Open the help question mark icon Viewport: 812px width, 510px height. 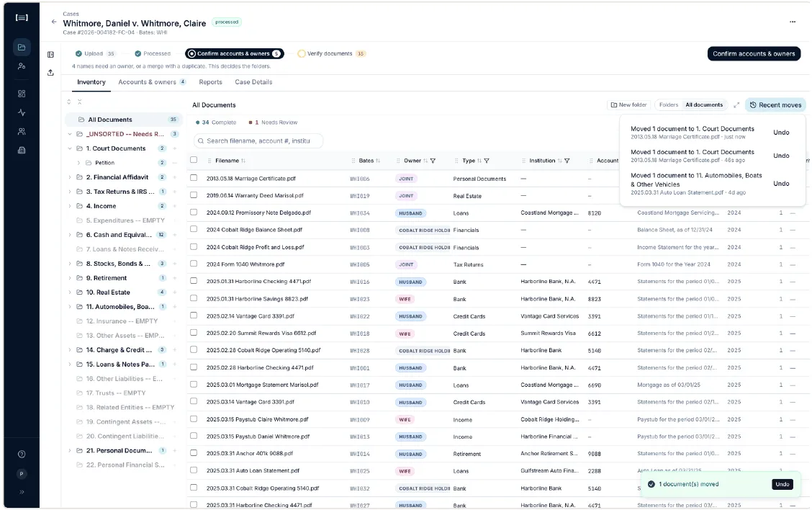click(21, 455)
